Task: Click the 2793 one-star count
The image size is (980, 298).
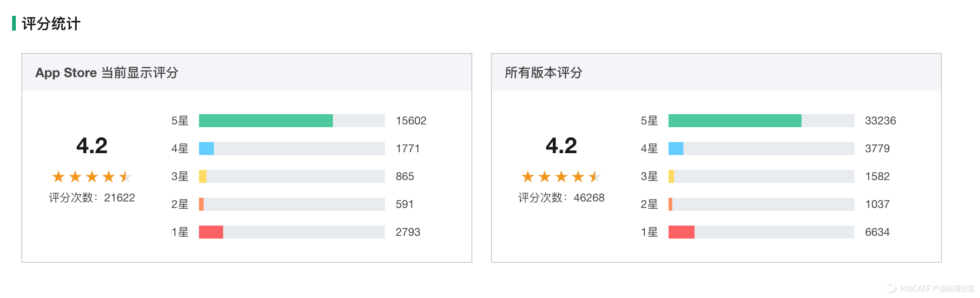Action: click(408, 232)
